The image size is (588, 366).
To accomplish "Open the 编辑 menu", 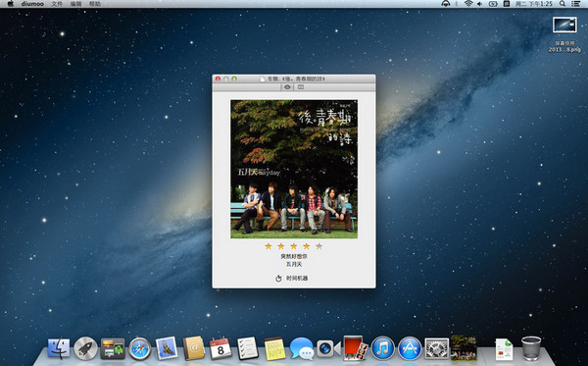I will pos(75,4).
